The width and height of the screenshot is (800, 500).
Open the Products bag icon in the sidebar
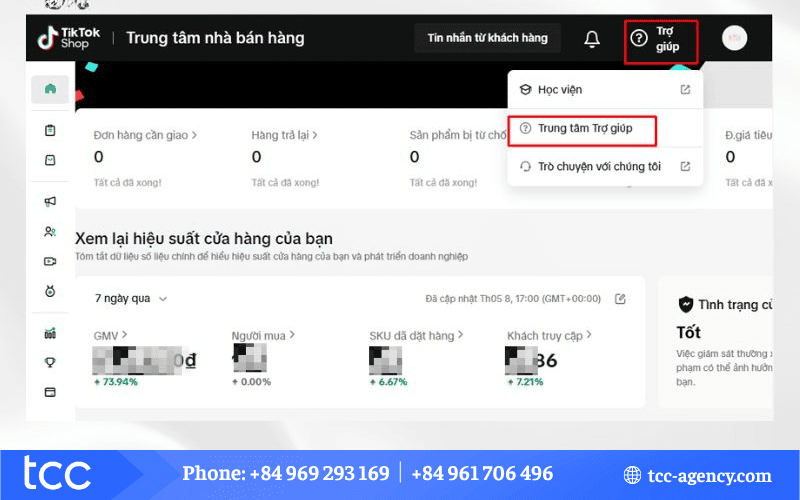pyautogui.click(x=50, y=160)
